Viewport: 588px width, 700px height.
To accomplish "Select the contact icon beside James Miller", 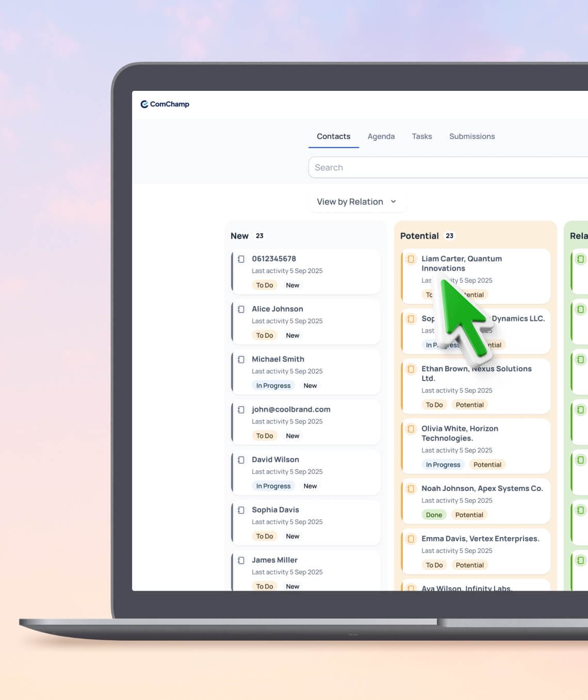I will (241, 560).
